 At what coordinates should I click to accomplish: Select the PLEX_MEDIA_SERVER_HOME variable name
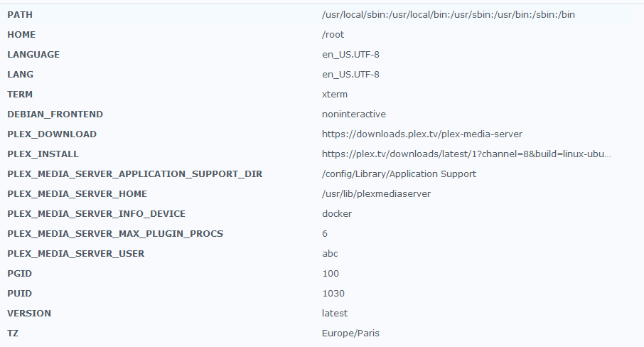pyautogui.click(x=77, y=194)
